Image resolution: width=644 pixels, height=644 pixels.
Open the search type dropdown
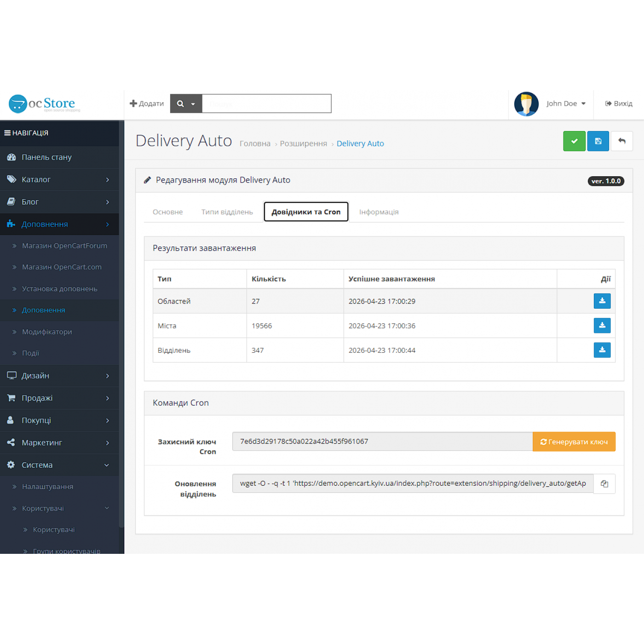coord(186,104)
